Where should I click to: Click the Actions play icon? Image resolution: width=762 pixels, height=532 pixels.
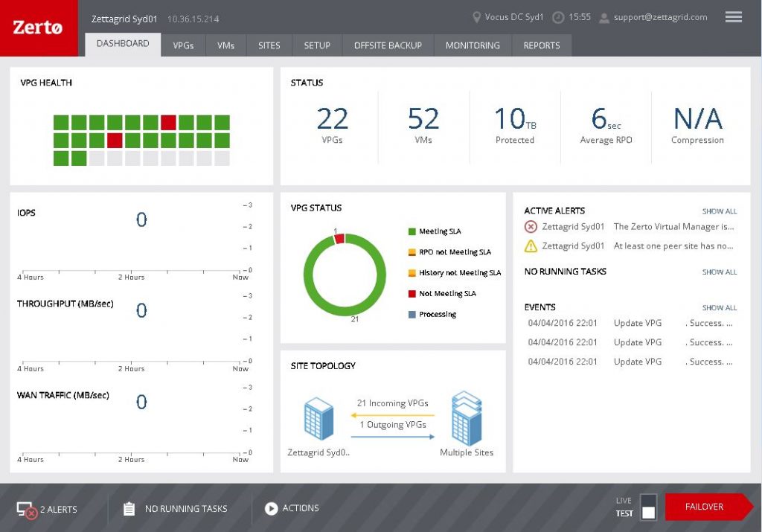click(271, 508)
